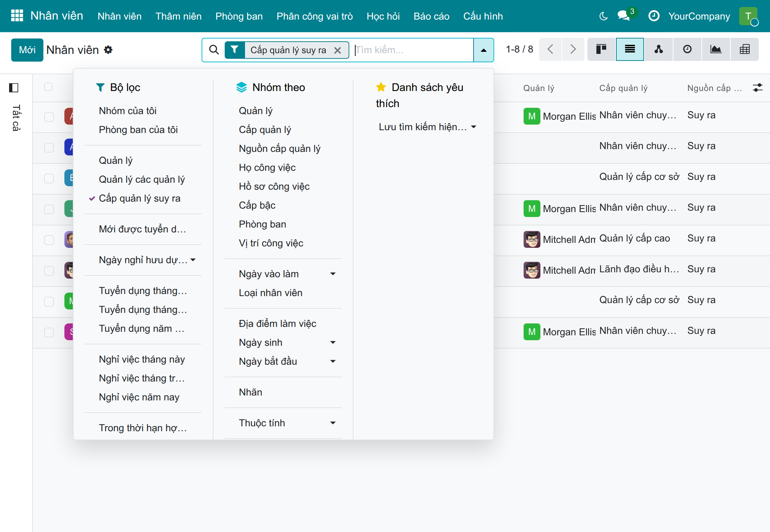Apply Quản lý các quản lý filter
770x532 pixels.
[x=142, y=180]
